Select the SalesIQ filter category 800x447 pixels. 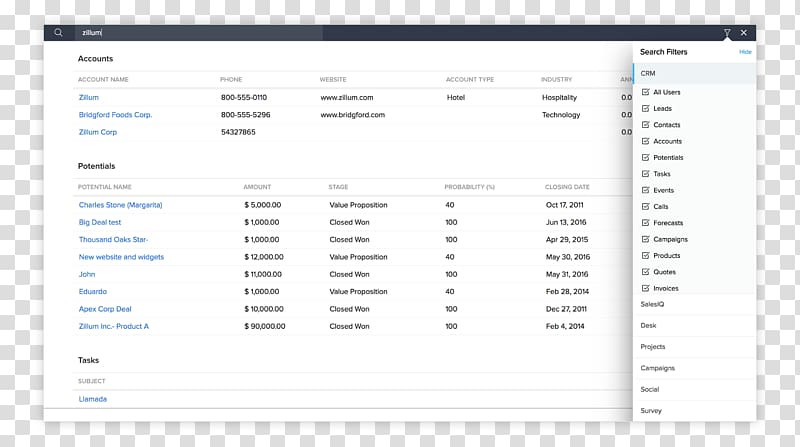pyautogui.click(x=694, y=304)
